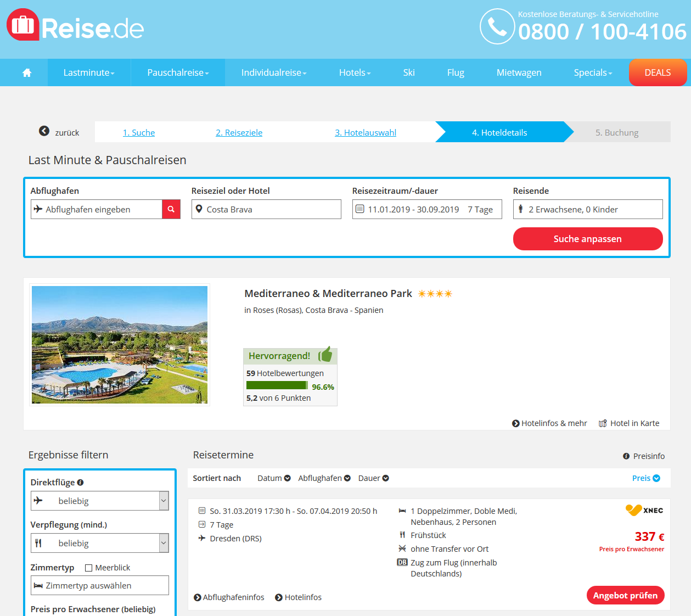Image resolution: width=691 pixels, height=616 pixels.
Task: Open the Verpflegung dropdown
Action: pyautogui.click(x=99, y=543)
